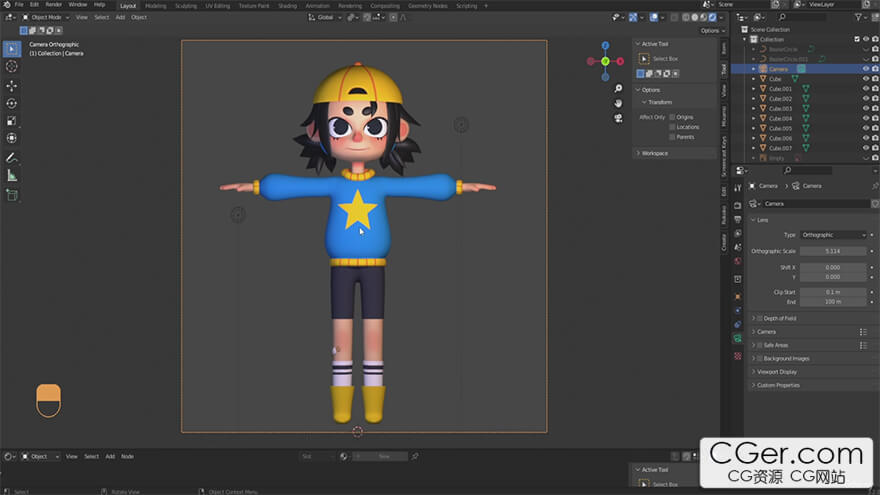
Task: Switch to the Sculpting workspace tab
Action: [186, 5]
